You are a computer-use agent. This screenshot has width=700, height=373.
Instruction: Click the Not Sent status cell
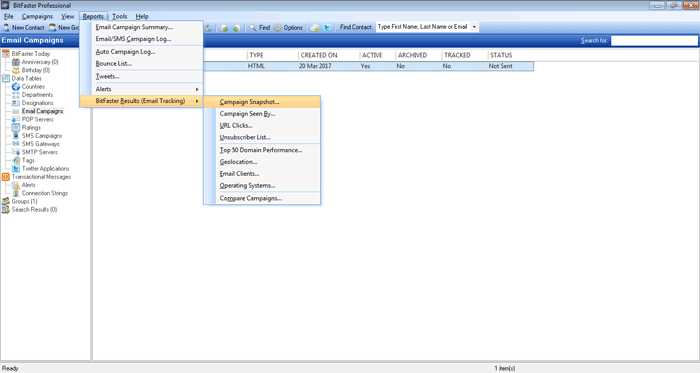click(500, 66)
